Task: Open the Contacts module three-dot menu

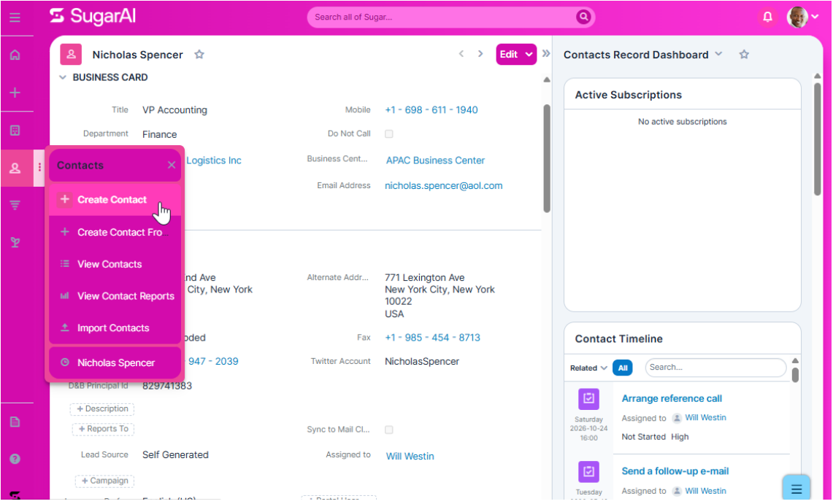Action: click(x=39, y=168)
